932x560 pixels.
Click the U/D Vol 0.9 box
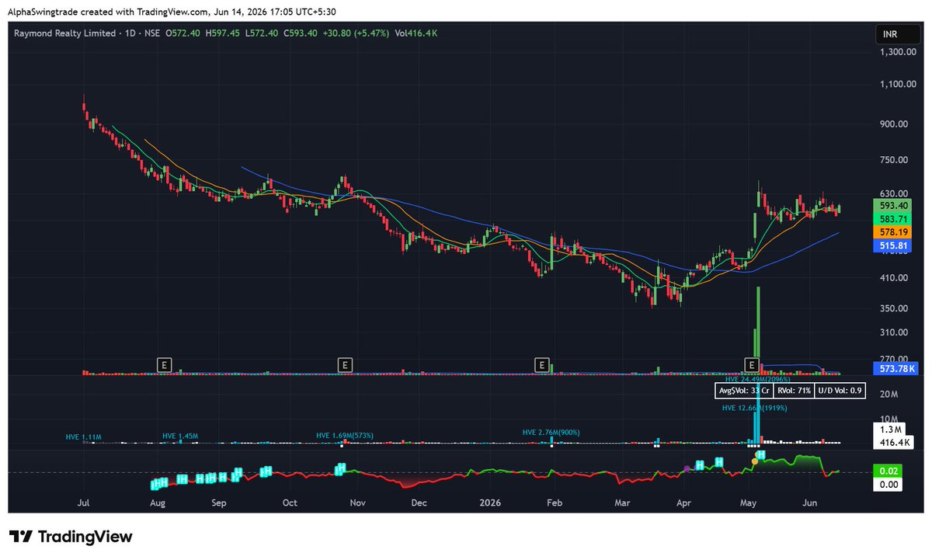coord(840,391)
